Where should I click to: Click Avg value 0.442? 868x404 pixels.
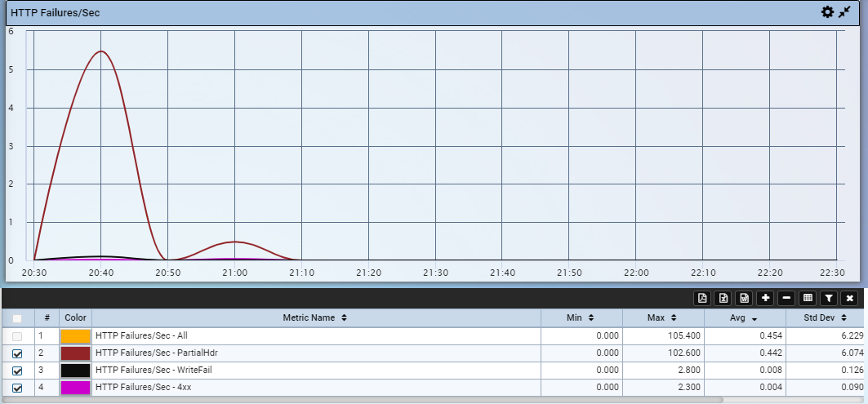click(x=771, y=353)
